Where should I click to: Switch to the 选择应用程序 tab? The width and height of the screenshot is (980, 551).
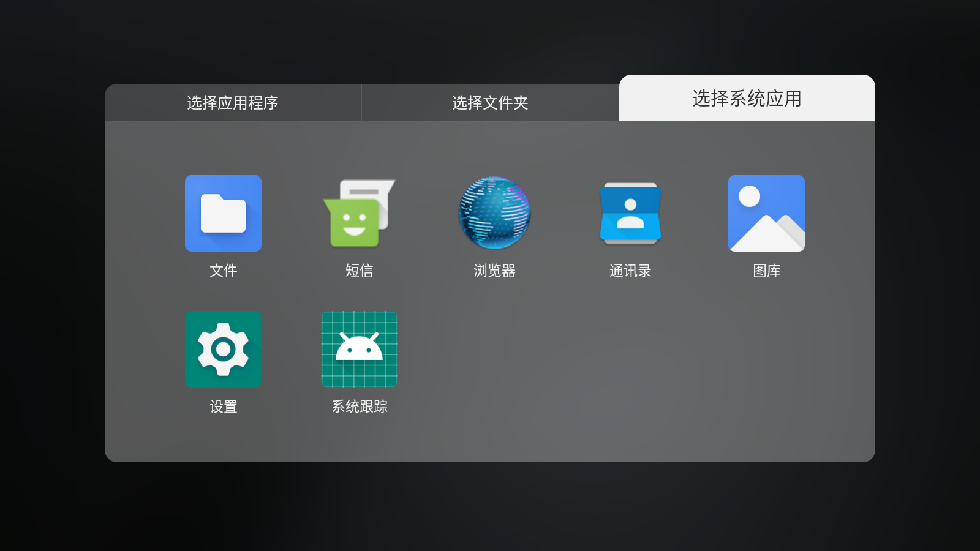(x=233, y=102)
